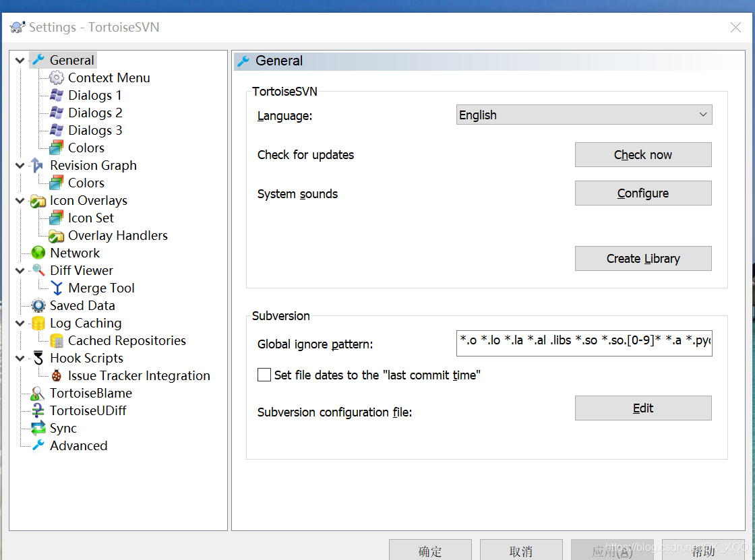Click the Global ignore pattern field

584,343
